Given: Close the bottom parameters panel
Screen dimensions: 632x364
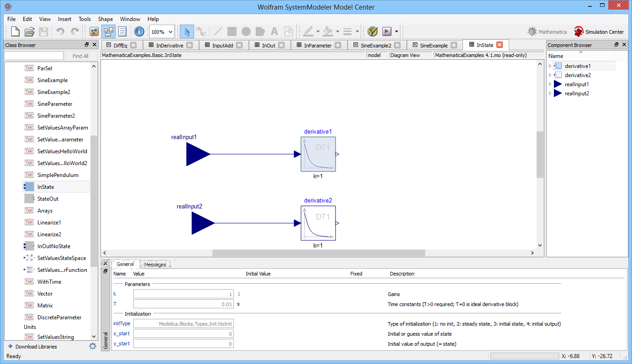Looking at the screenshot, I should coord(105,264).
